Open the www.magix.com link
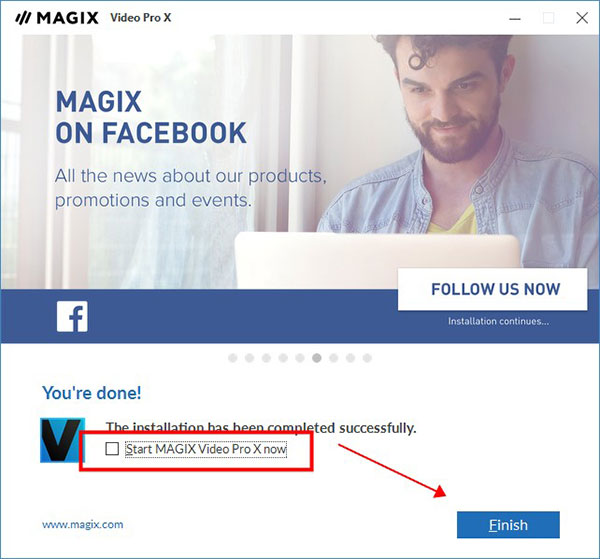 pyautogui.click(x=83, y=524)
